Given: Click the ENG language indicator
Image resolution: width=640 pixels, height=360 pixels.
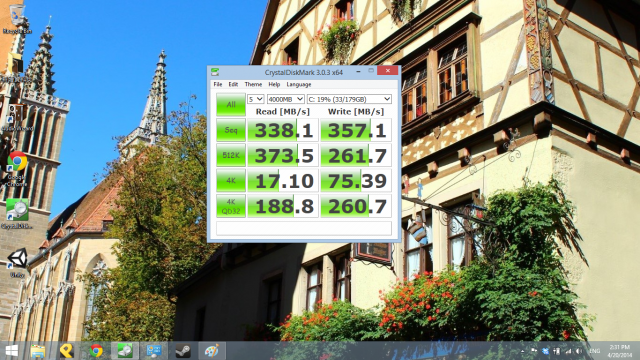Looking at the screenshot, I should tap(594, 351).
